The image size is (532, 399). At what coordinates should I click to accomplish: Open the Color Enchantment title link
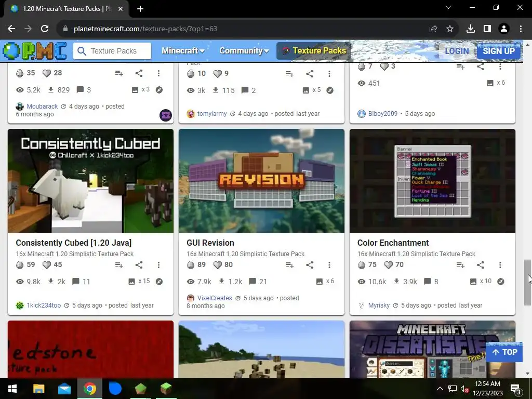pos(393,243)
